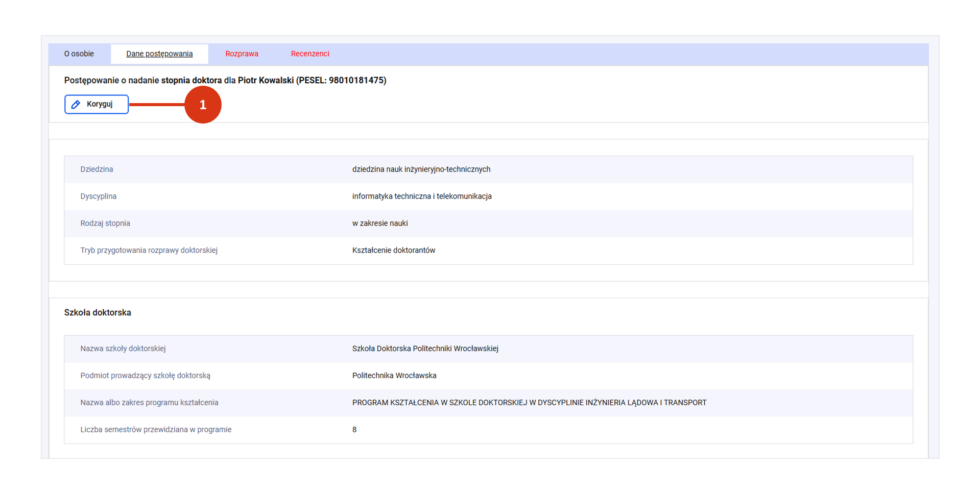
Task: Select Szkoła Doktorska Politechniki Wrocławskiej value
Action: tap(425, 349)
